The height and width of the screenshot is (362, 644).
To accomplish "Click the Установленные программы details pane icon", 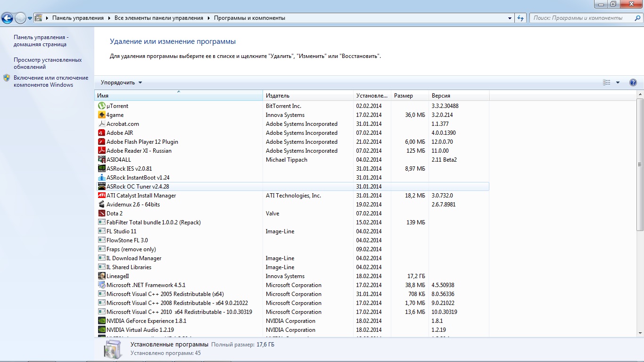I will (x=113, y=349).
